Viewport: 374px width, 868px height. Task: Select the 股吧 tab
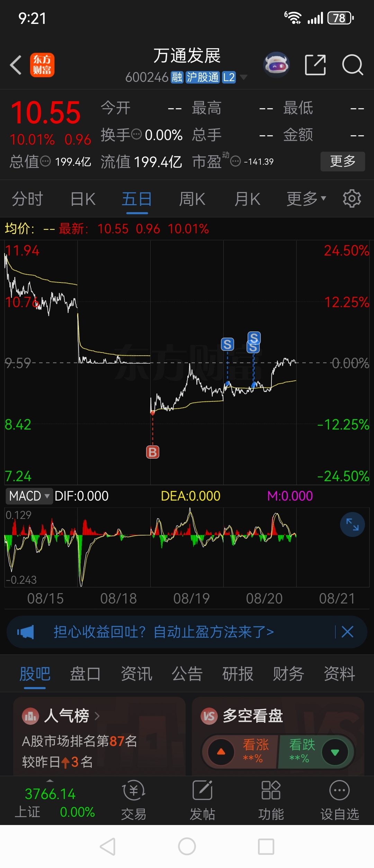(35, 674)
